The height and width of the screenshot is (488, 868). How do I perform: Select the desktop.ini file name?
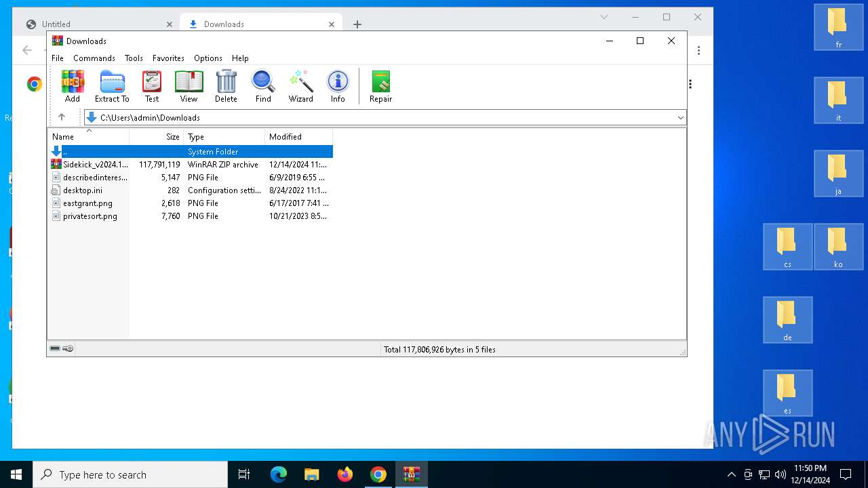83,190
